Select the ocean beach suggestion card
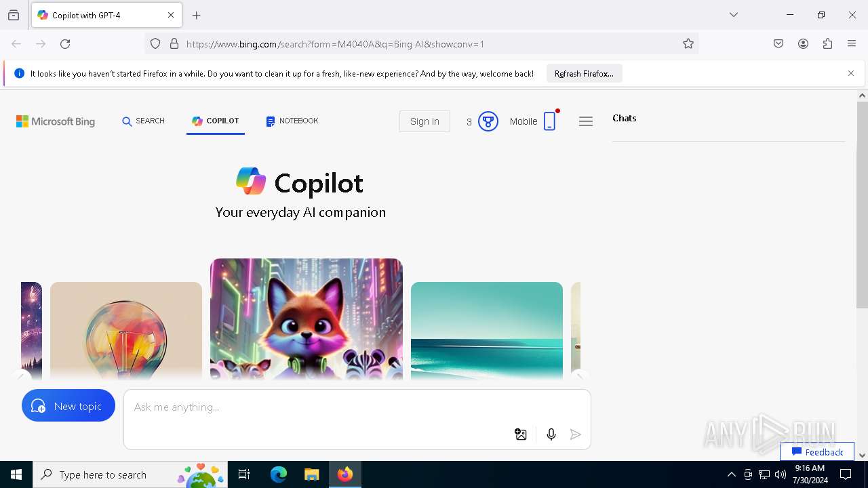This screenshot has height=488, width=868. pos(487,331)
